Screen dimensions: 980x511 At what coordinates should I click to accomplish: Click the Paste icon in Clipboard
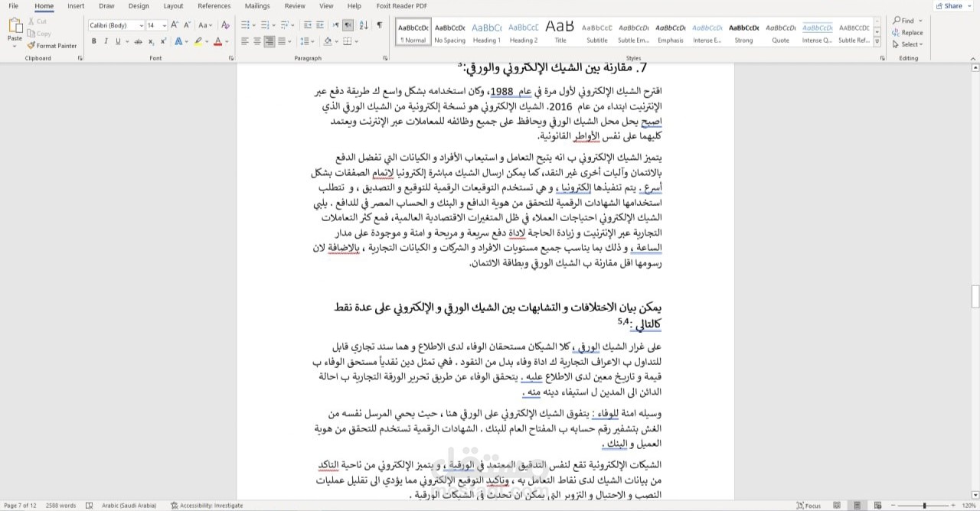[15, 26]
